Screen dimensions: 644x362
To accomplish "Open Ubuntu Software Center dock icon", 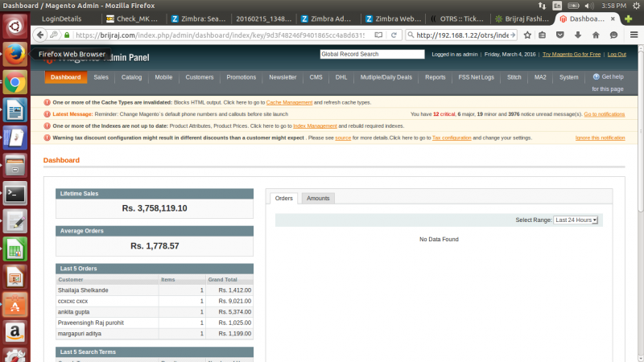I will pyautogui.click(x=14, y=305).
